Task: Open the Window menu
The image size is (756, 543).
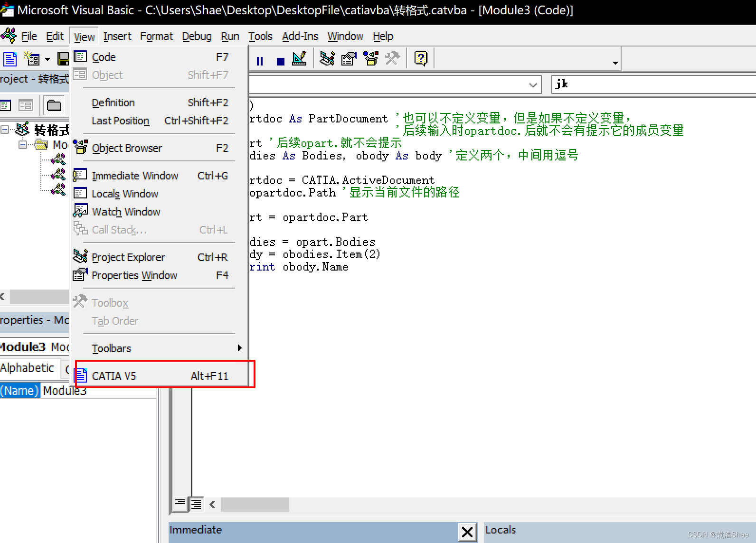Action: tap(346, 36)
